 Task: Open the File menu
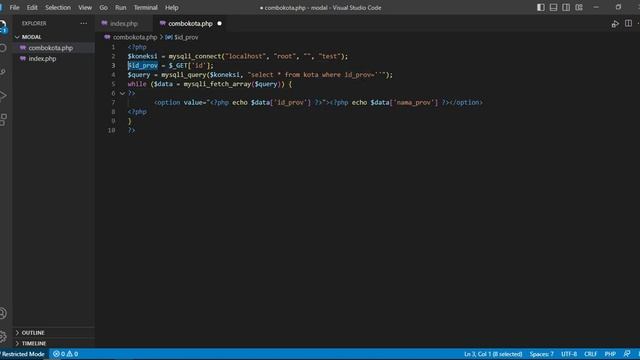coord(14,7)
